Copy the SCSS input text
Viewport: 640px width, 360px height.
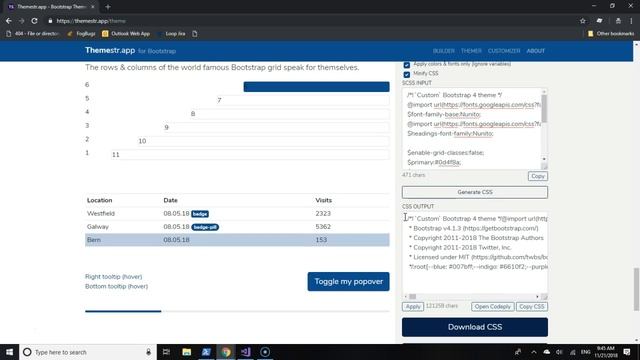[x=538, y=176]
